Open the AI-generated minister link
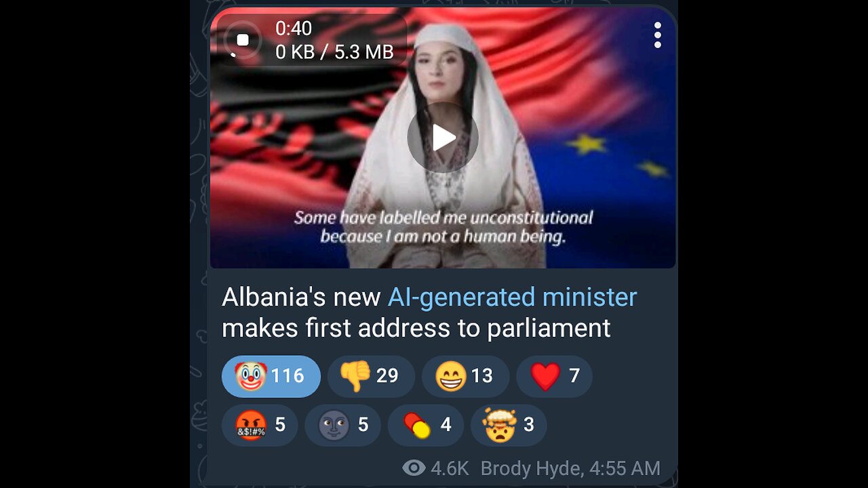The height and width of the screenshot is (488, 868). click(512, 298)
